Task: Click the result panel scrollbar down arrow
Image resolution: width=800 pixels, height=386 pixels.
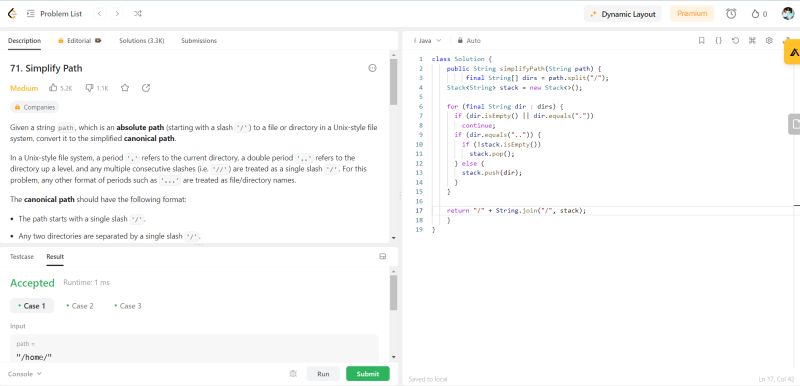Action: [393, 357]
